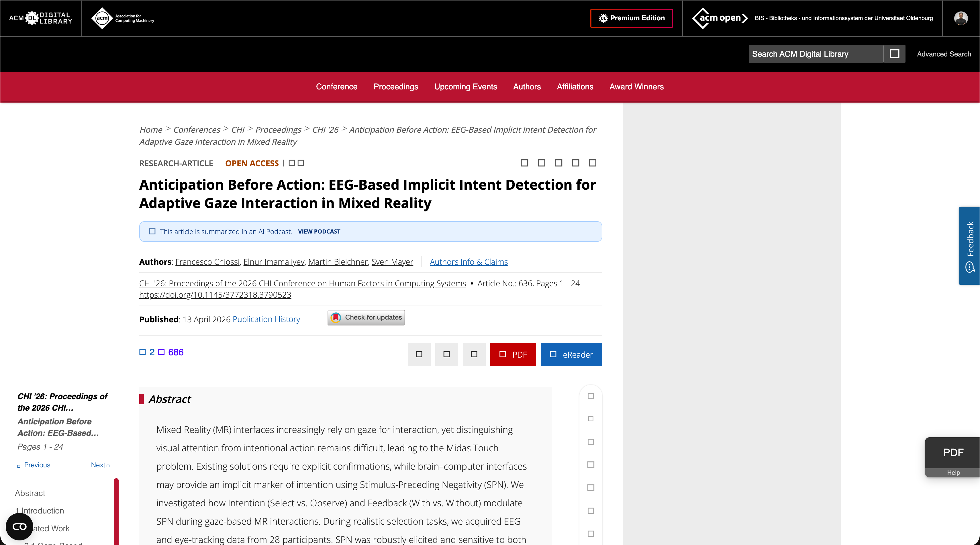Jump to 1 Introduction in the contents sidebar

pyautogui.click(x=40, y=510)
